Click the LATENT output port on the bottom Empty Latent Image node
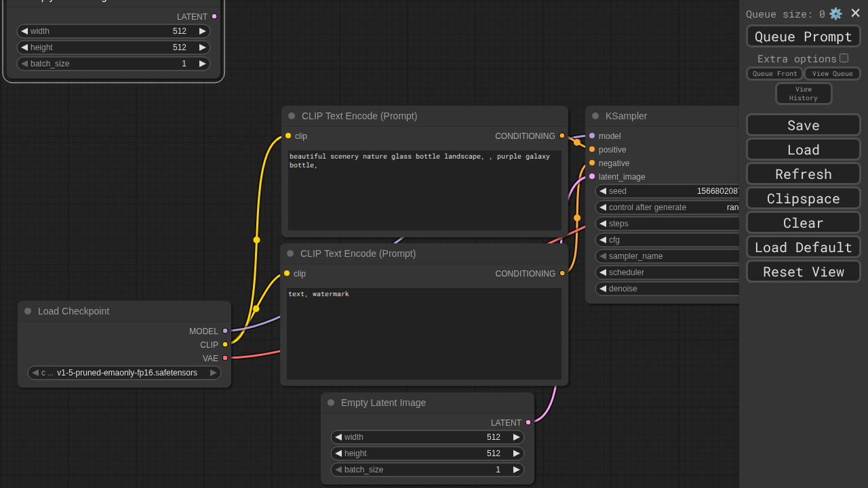This screenshot has height=488, width=868. pyautogui.click(x=528, y=422)
